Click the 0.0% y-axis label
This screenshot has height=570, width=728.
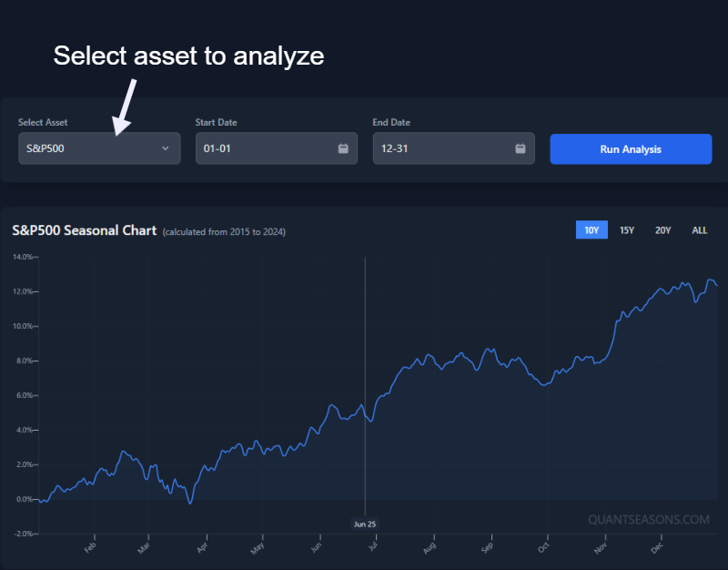point(25,499)
